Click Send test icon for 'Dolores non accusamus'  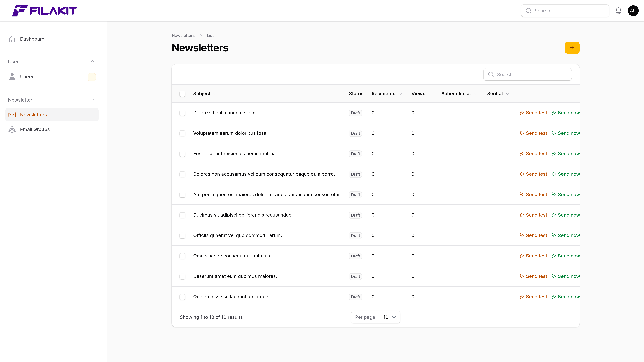point(522,174)
